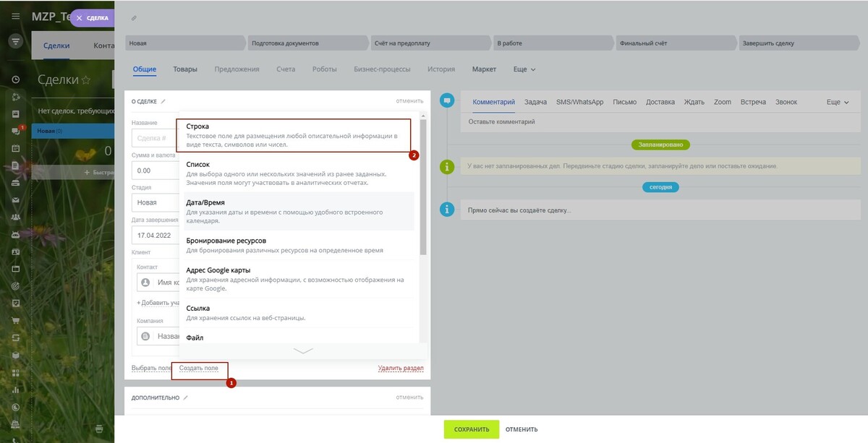Open the Счета tab

click(x=286, y=69)
